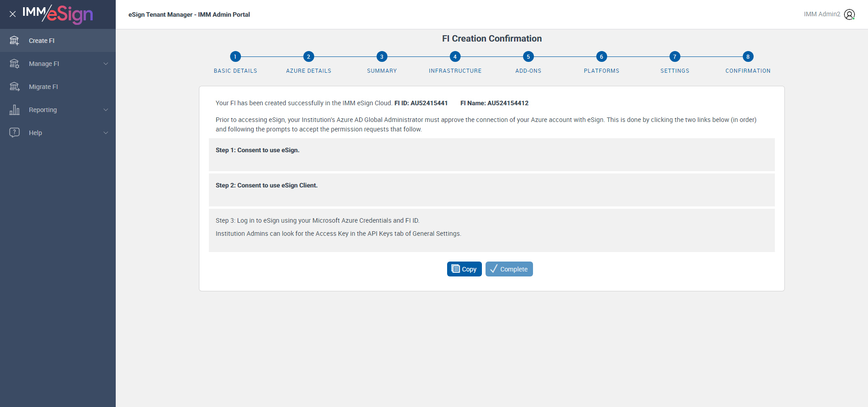Click the Create FI bank icon
Viewport: 868px width, 407px height.
(x=14, y=41)
